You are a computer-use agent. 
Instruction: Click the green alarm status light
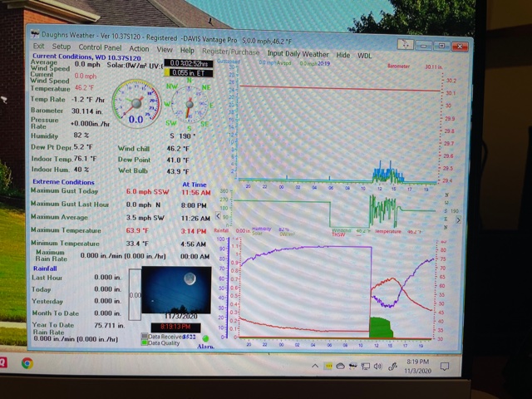click(205, 338)
